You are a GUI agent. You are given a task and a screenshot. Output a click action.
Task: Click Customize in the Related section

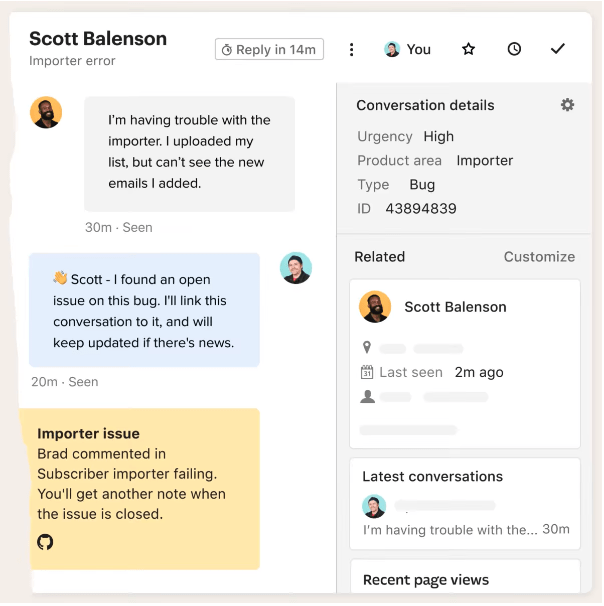click(x=539, y=257)
